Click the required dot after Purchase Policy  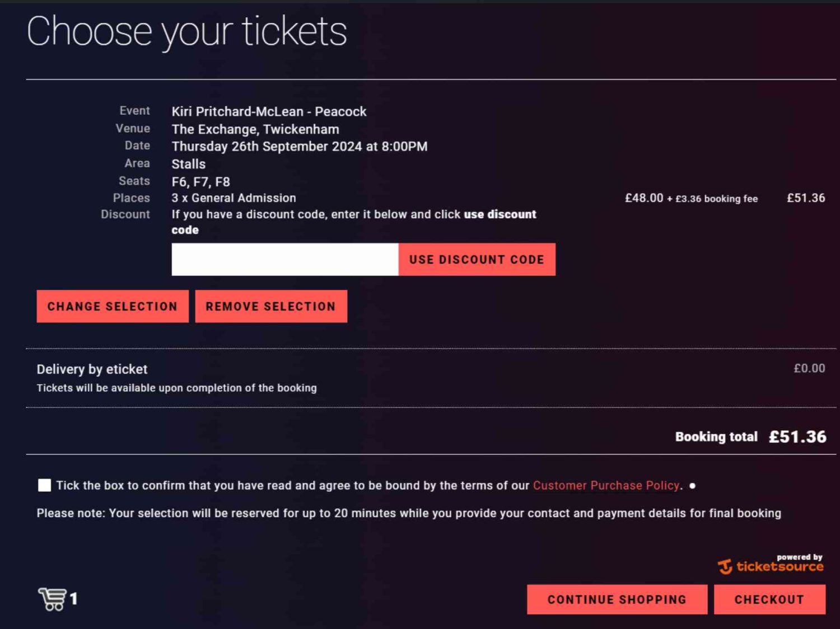click(693, 486)
